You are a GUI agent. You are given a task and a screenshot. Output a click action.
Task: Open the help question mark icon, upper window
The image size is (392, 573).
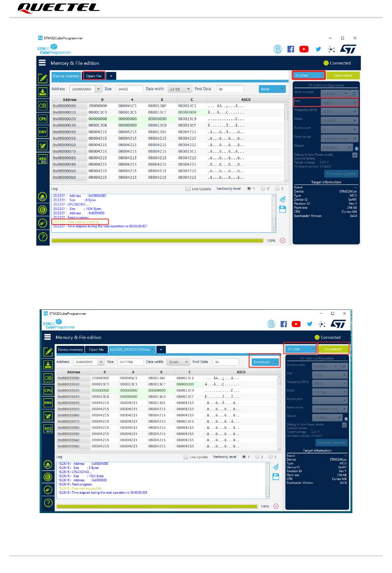[42, 237]
